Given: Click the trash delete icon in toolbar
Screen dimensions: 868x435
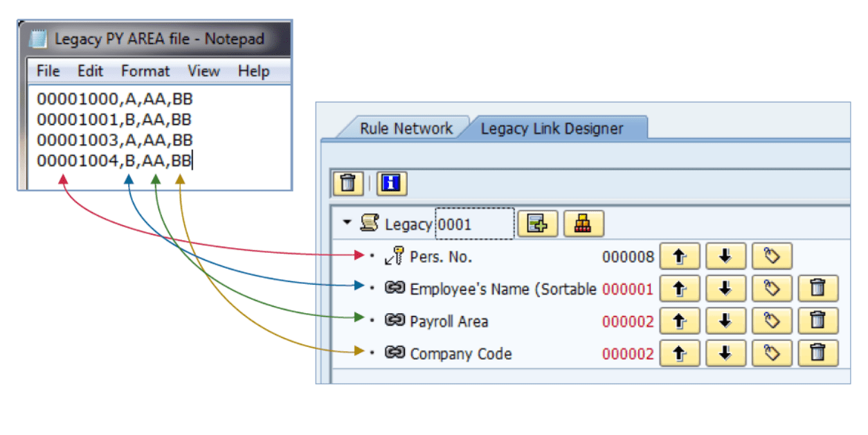Looking at the screenshot, I should point(348,184).
